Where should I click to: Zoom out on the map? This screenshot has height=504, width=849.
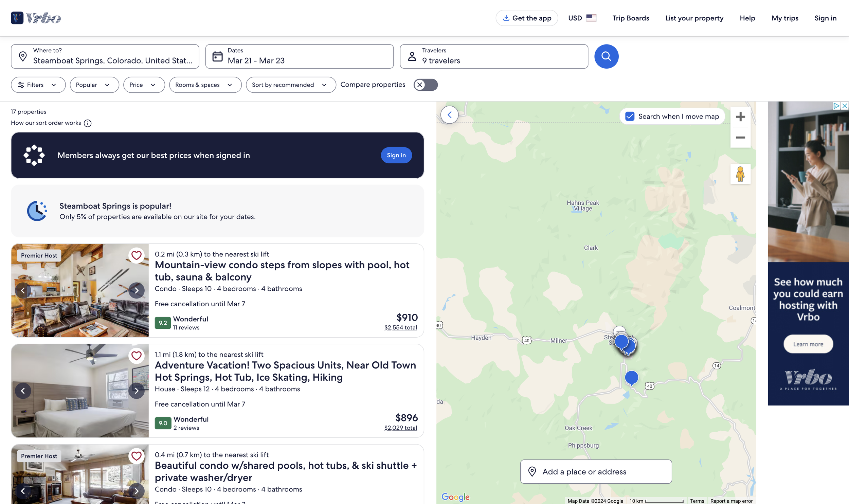[x=740, y=138]
